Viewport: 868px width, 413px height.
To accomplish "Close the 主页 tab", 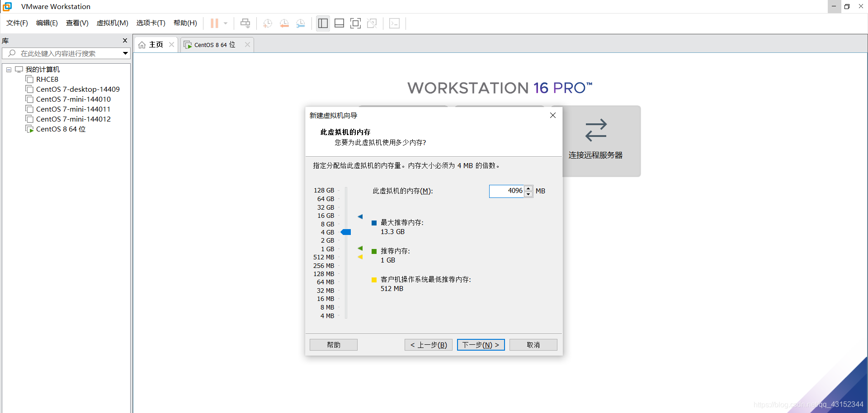I will [171, 44].
